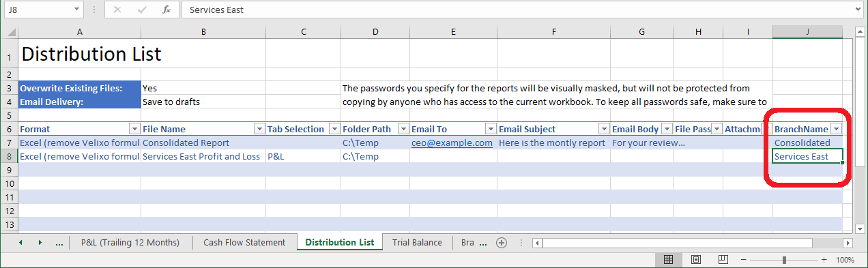Viewport: 868px width, 268px height.
Task: Open the ceo@example.com email link
Action: (452, 143)
